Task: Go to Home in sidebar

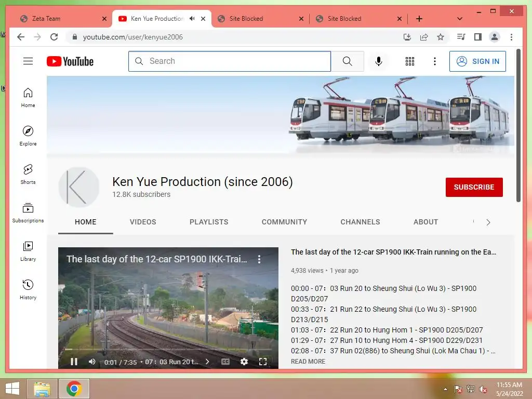Action: [x=28, y=98]
